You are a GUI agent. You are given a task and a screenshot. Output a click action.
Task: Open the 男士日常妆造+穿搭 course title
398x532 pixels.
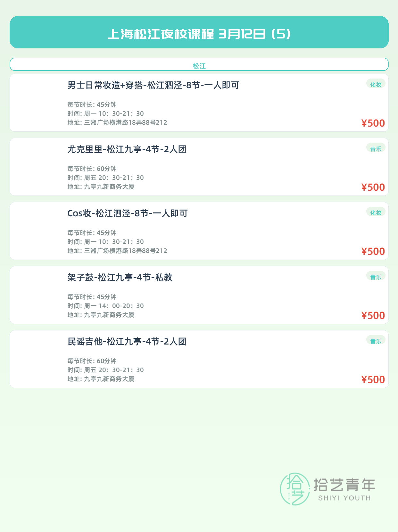[x=153, y=85]
